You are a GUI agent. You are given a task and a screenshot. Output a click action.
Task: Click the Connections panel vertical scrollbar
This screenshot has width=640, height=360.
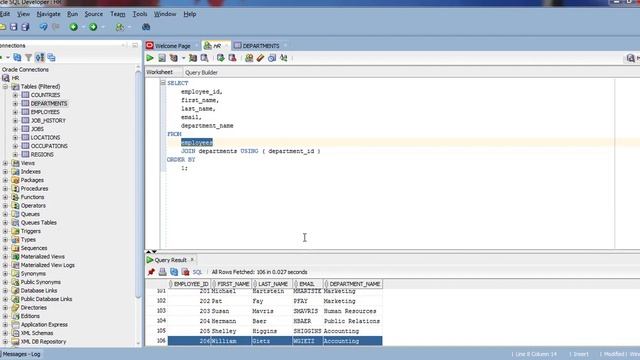click(138, 184)
